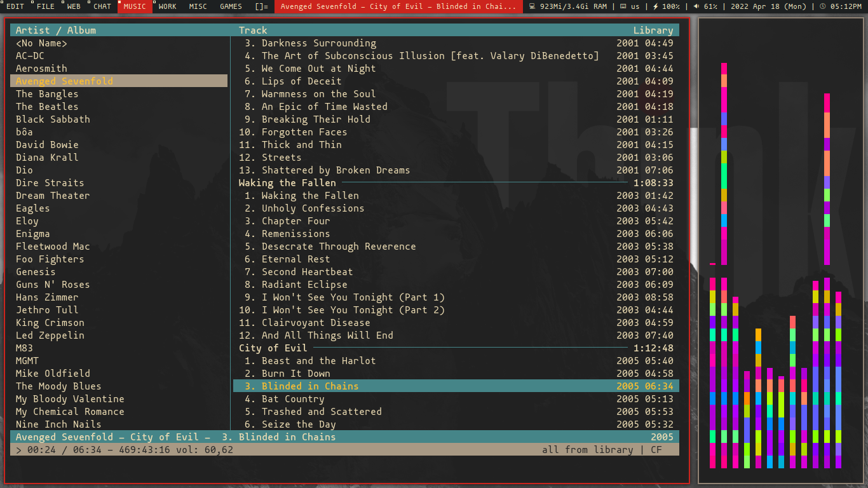Click the []= tiling layout symbol
868x488 pixels.
261,6
